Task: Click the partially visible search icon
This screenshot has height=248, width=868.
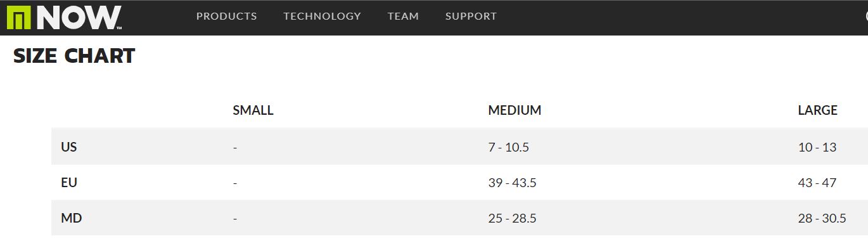Action: pos(865,16)
